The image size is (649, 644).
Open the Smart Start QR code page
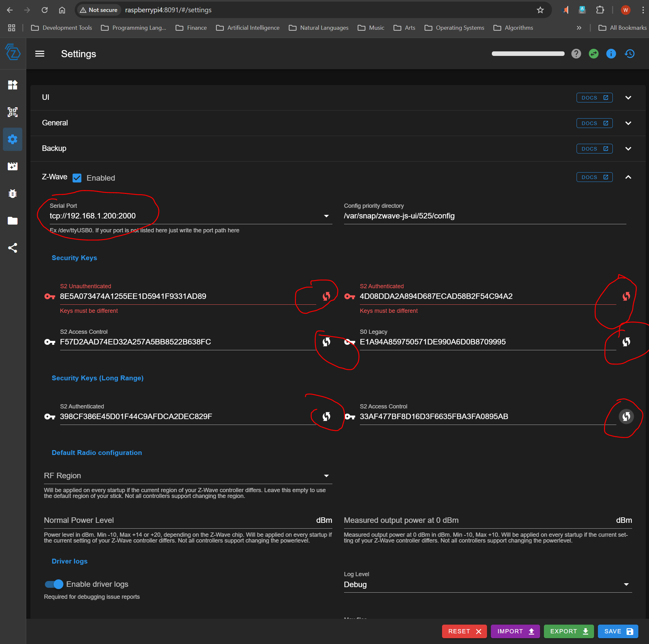12,112
